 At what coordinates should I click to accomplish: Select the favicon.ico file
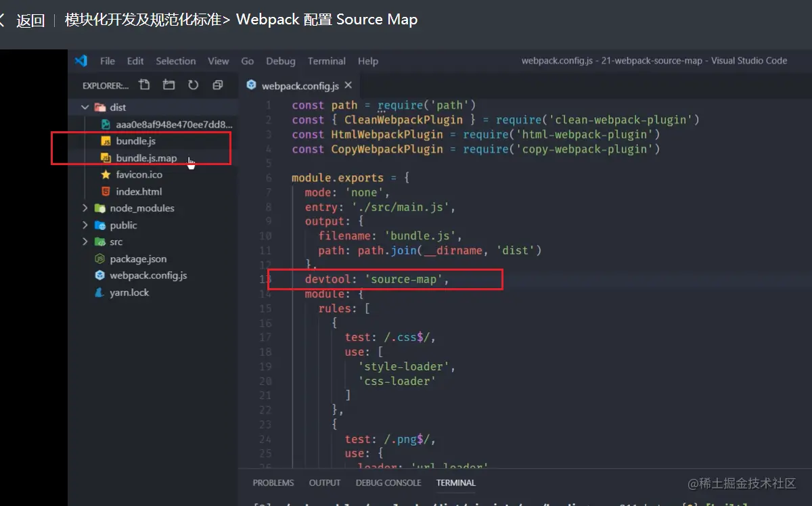click(x=138, y=174)
